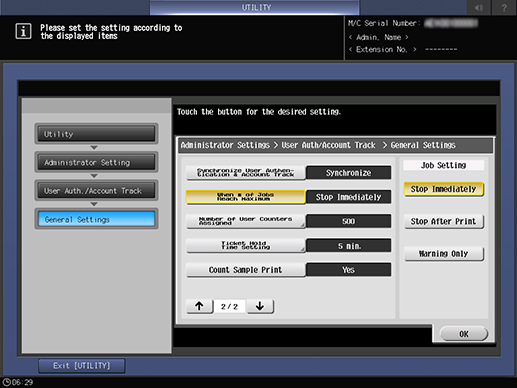Image resolution: width=517 pixels, height=388 pixels.
Task: Open Number of User Counters Assigned setting
Action: [245, 221]
